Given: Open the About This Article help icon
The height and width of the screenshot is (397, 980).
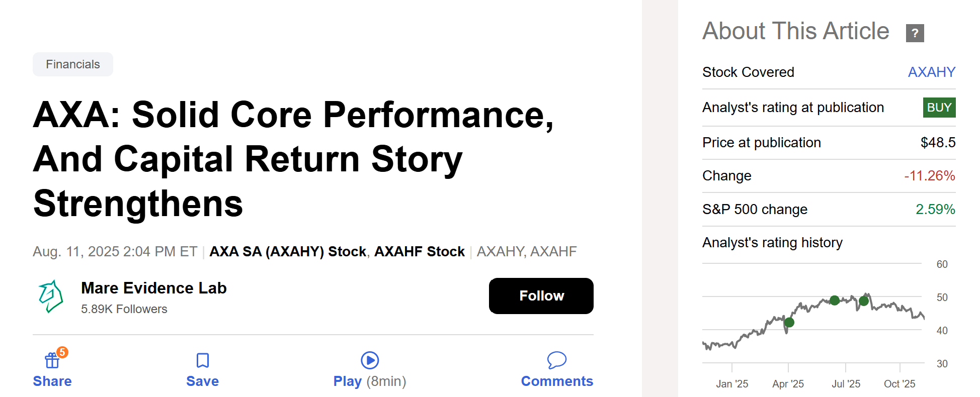Looking at the screenshot, I should [915, 33].
